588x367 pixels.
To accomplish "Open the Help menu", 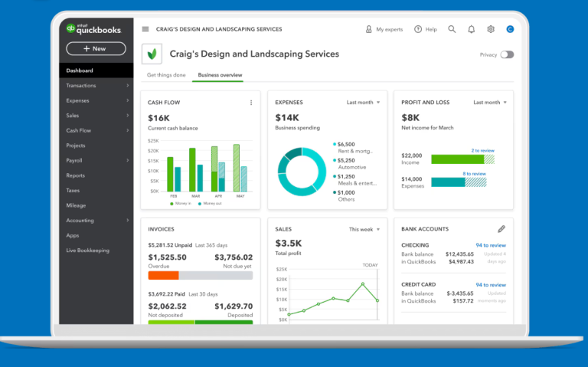I will coord(426,29).
